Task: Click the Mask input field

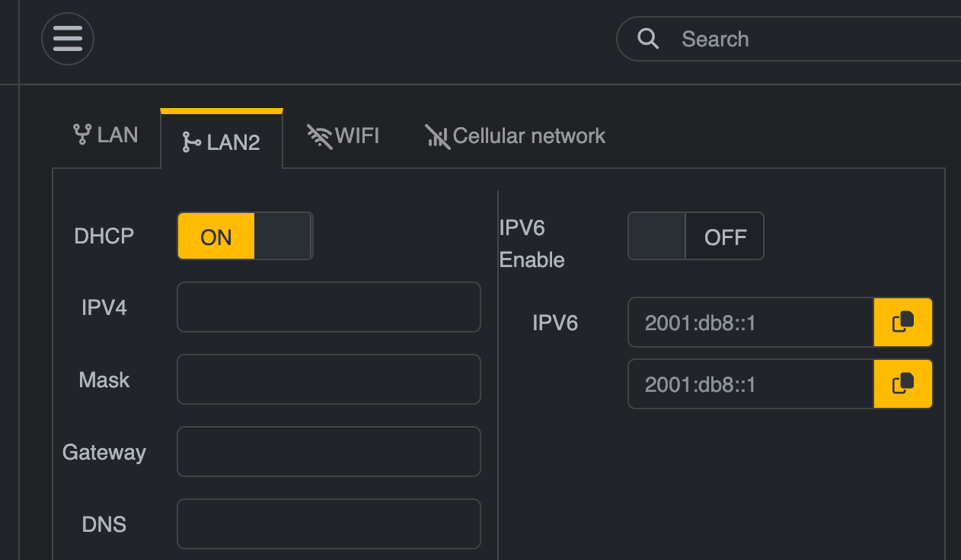Action: click(329, 379)
